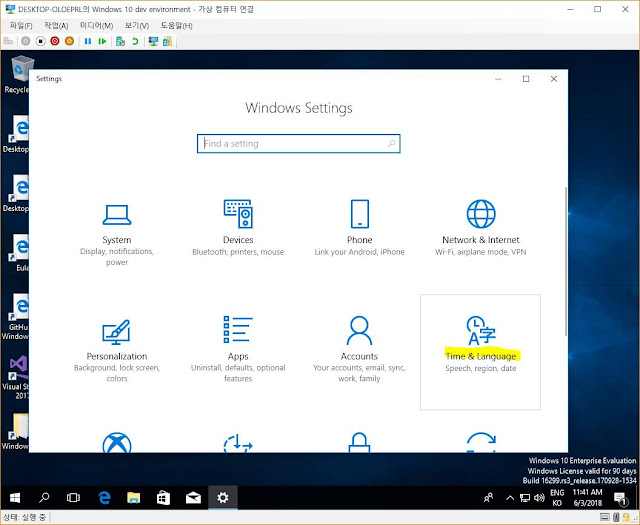Open File Explorer from the taskbar
The width and height of the screenshot is (640, 525).
pos(133,498)
